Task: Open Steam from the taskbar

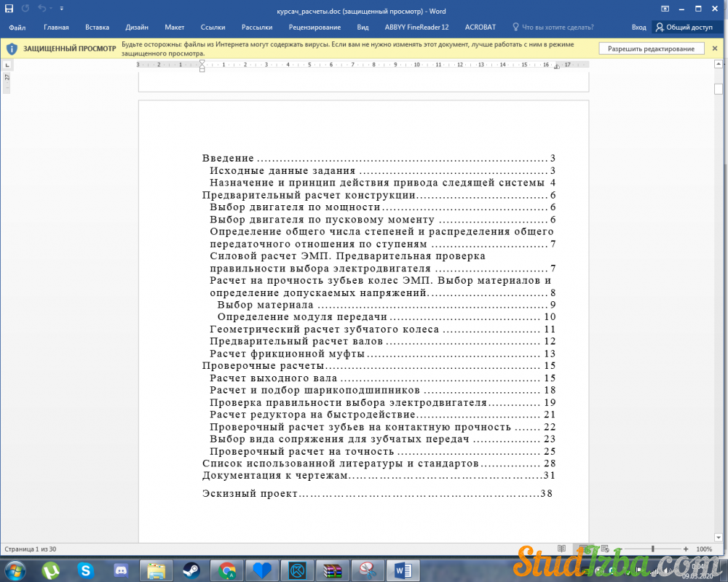Action: point(191,570)
